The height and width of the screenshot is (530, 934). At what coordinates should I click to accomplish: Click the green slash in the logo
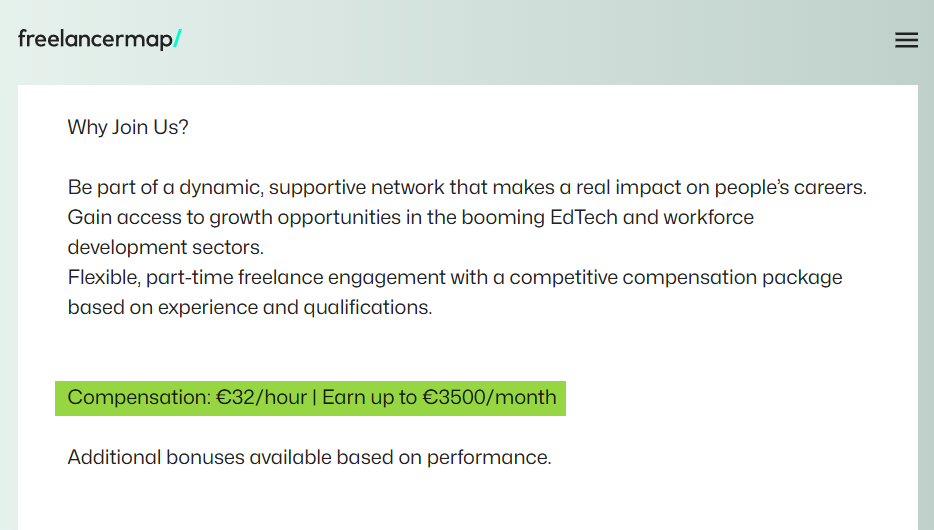click(x=178, y=39)
